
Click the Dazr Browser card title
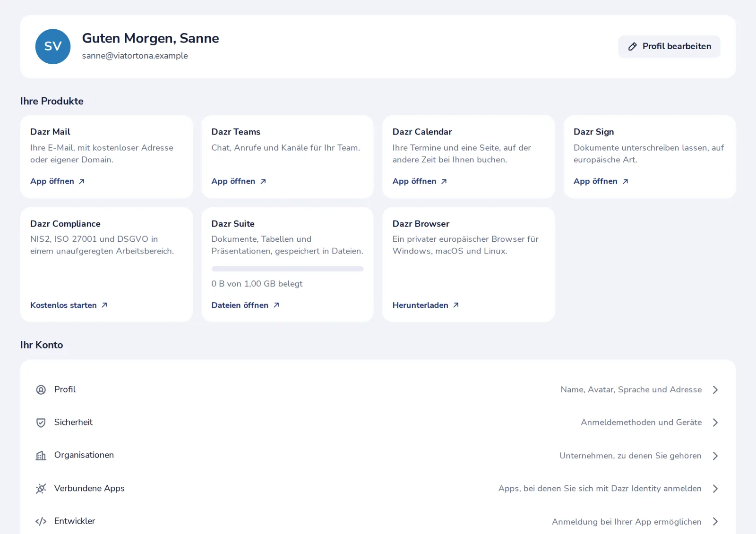click(421, 224)
